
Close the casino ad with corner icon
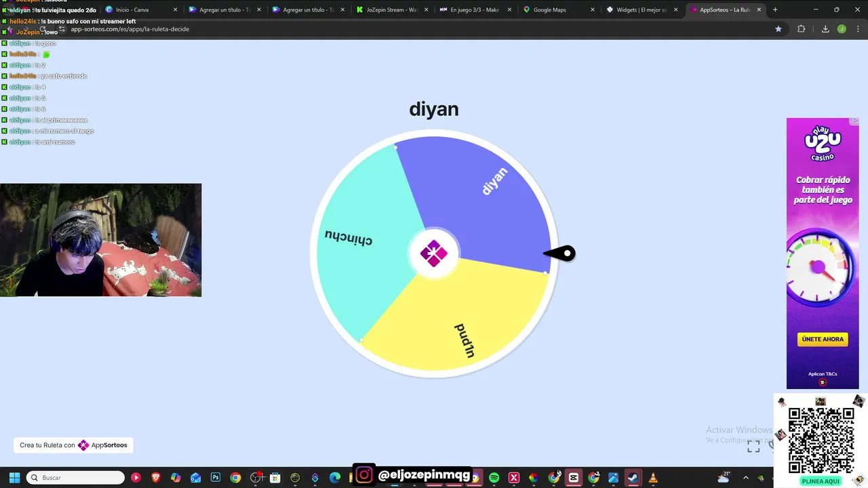pos(855,121)
